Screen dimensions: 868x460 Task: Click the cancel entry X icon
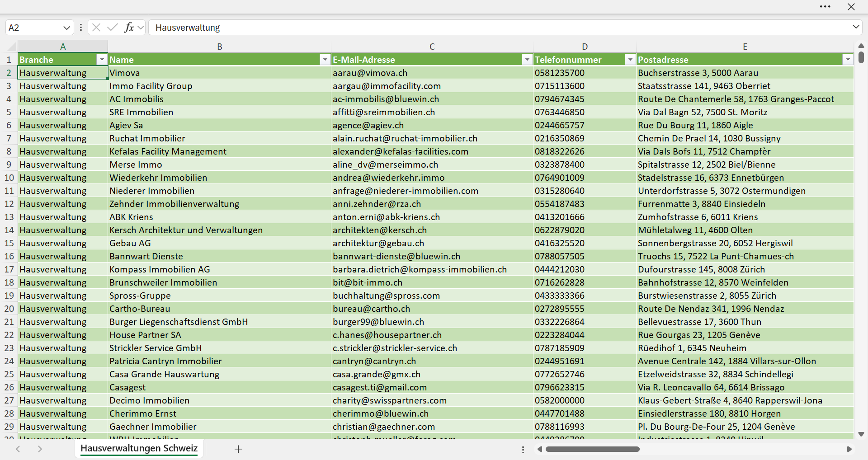(x=96, y=28)
